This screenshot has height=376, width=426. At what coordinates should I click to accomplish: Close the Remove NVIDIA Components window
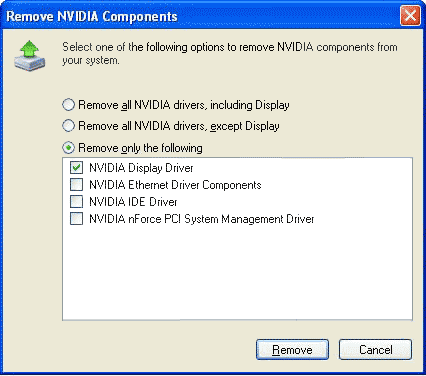coord(410,16)
